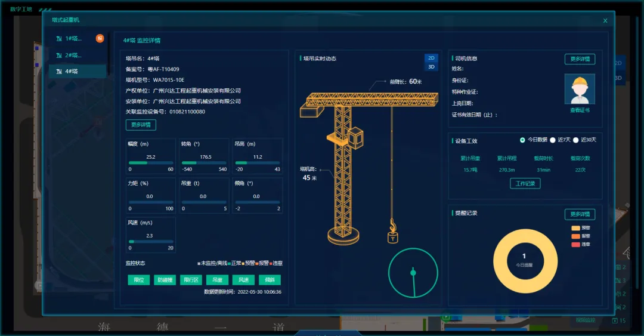This screenshot has width=644, height=336.
Task: Click the 倾斜 status button
Action: tap(270, 280)
